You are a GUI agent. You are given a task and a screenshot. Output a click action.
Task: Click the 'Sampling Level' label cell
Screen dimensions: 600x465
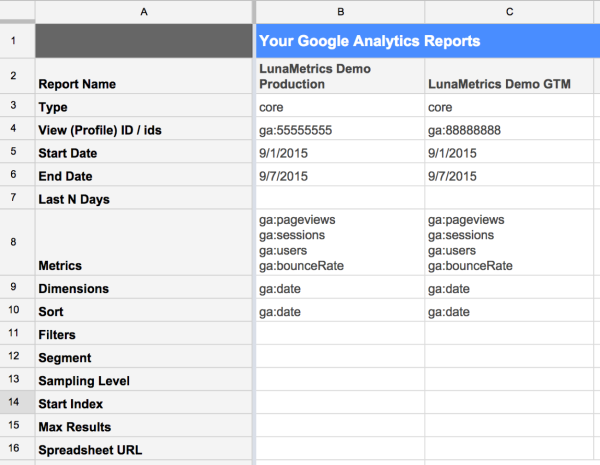point(143,379)
